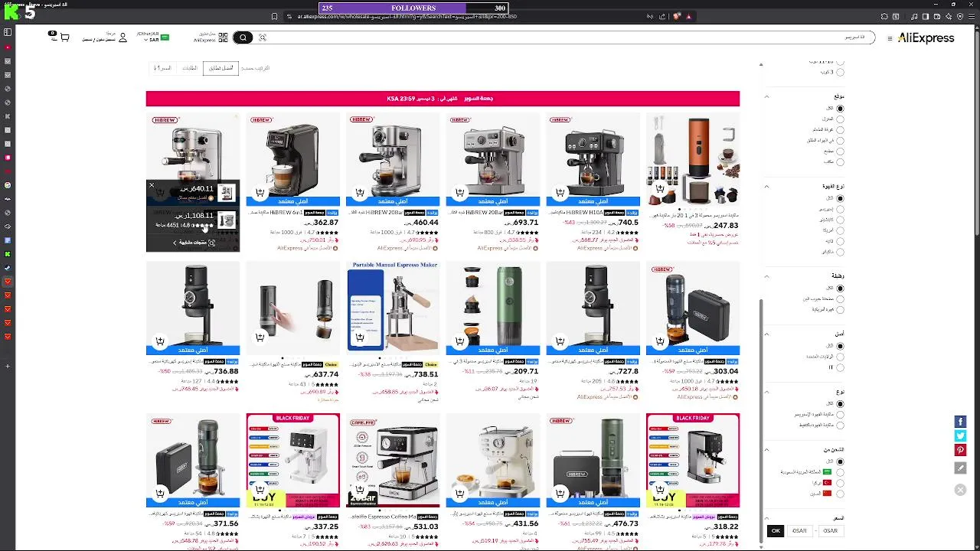Add 460.44 HiBREW 20Bar machine to cart
The image size is (980, 551).
tap(360, 192)
